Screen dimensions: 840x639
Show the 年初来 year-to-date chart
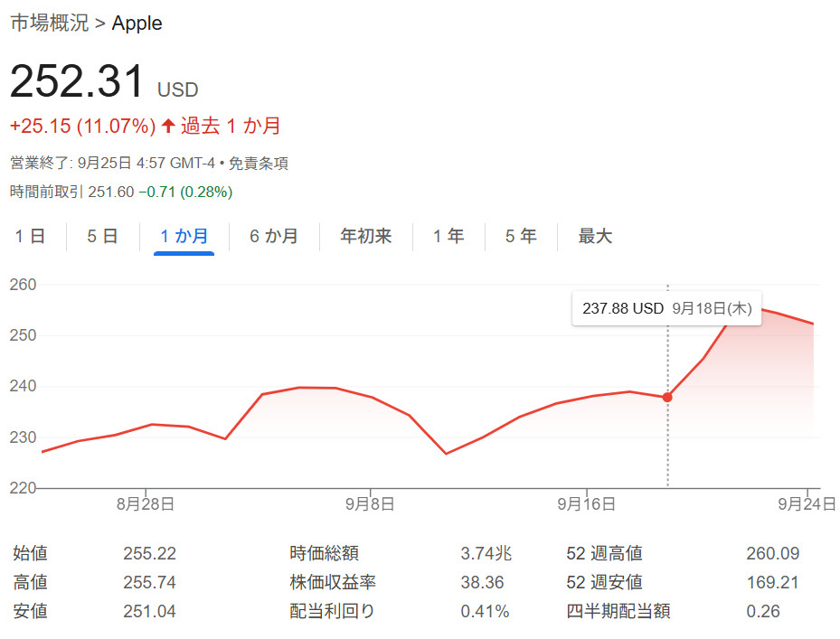click(x=365, y=237)
